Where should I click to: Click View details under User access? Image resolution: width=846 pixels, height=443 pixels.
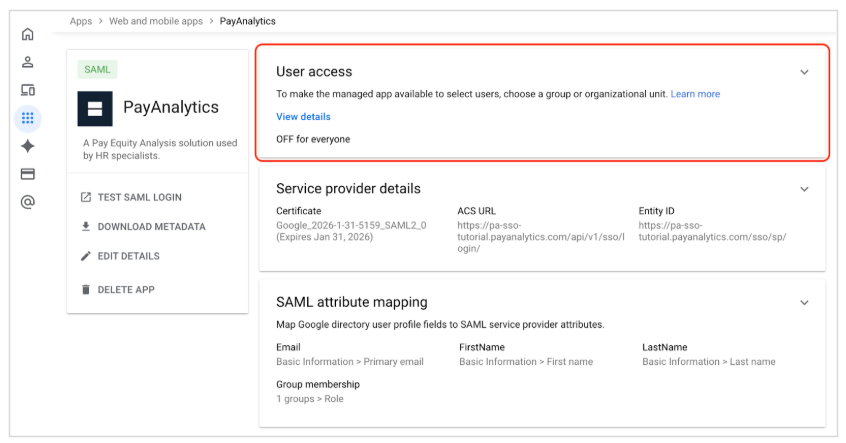303,117
